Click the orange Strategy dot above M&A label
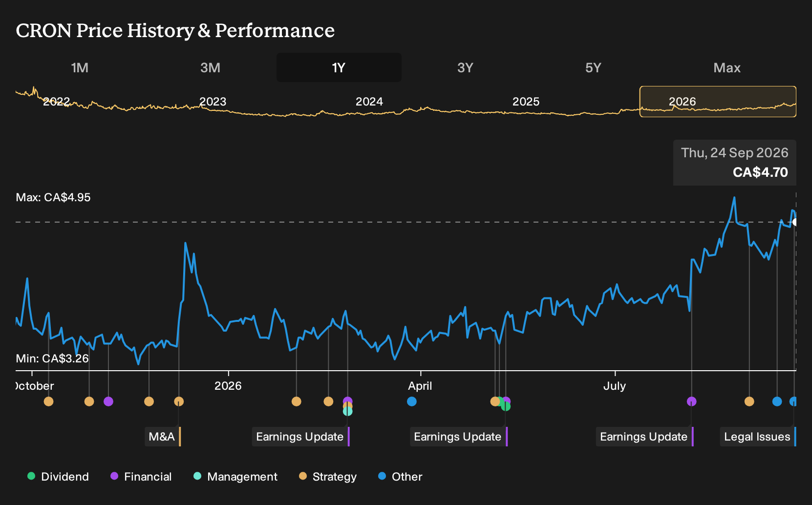812x505 pixels. [179, 401]
